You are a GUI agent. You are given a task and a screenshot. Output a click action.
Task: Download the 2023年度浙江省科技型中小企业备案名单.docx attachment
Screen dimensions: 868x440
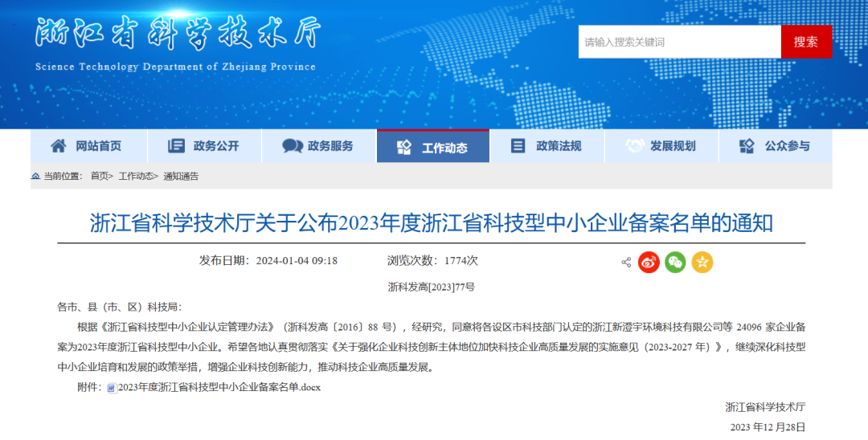tap(219, 388)
